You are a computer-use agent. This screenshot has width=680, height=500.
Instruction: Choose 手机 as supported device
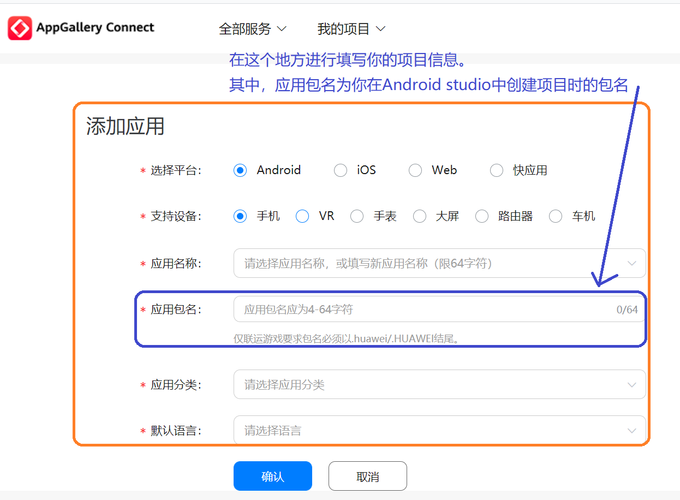point(240,216)
